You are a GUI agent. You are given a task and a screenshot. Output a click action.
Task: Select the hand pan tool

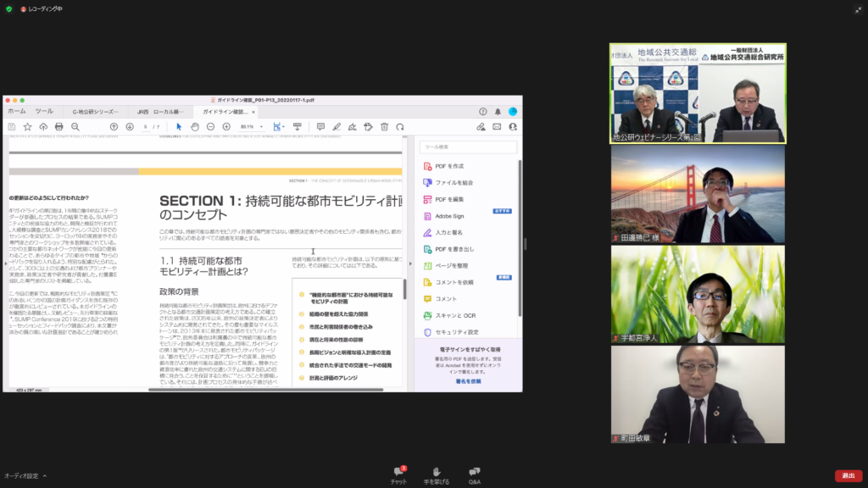coord(194,126)
